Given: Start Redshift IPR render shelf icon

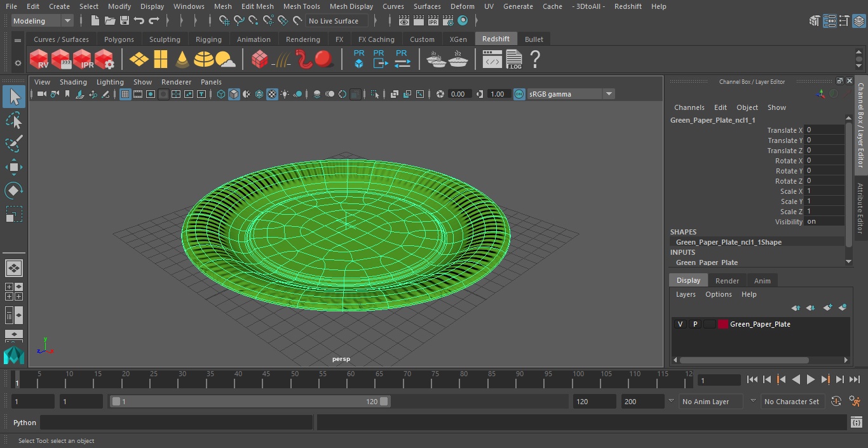Looking at the screenshot, I should tap(83, 60).
